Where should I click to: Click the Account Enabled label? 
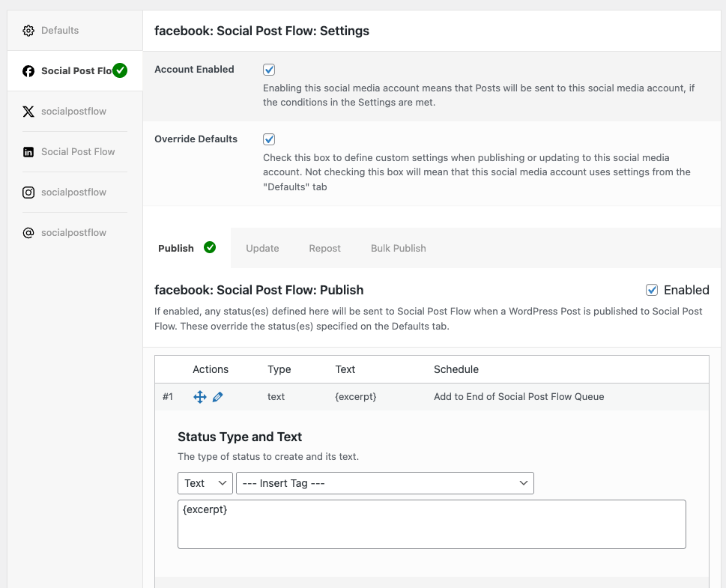194,70
